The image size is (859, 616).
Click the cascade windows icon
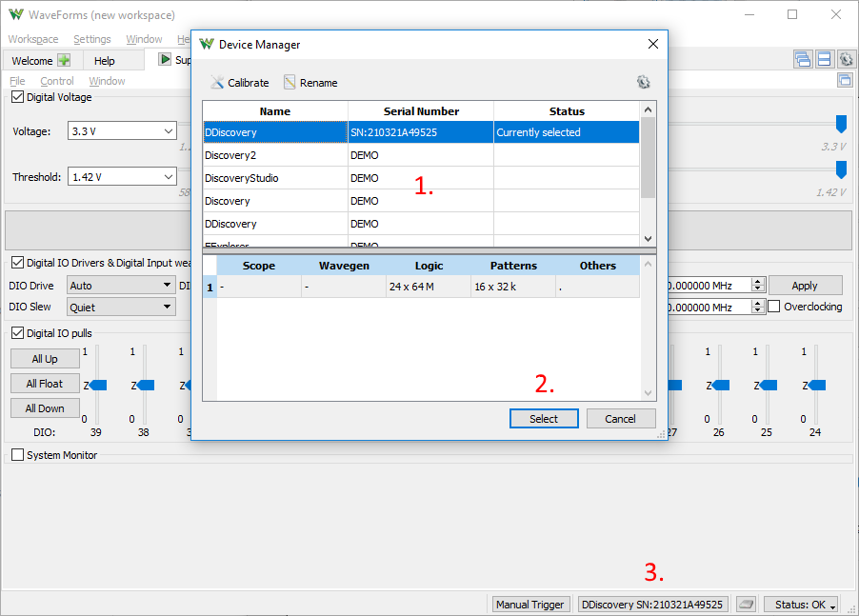point(803,59)
